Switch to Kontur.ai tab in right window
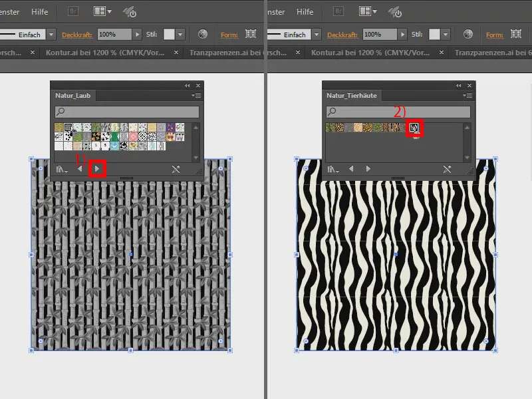This screenshot has height=399, width=532. (x=370, y=53)
